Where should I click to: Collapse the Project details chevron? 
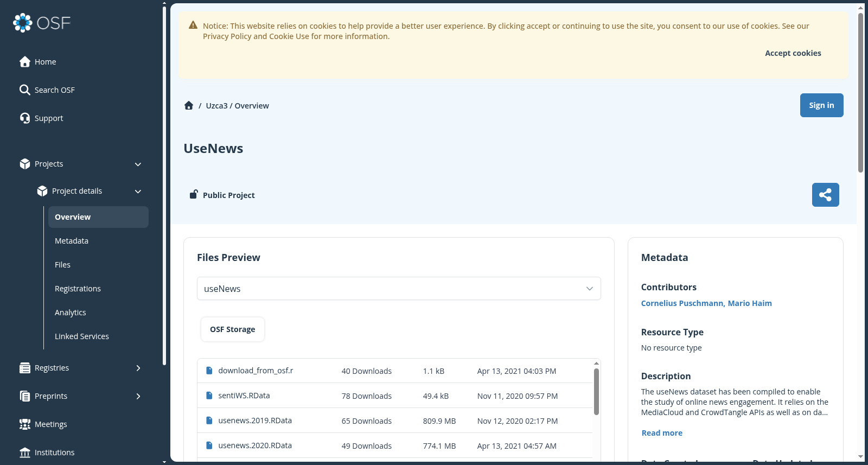[x=138, y=192]
